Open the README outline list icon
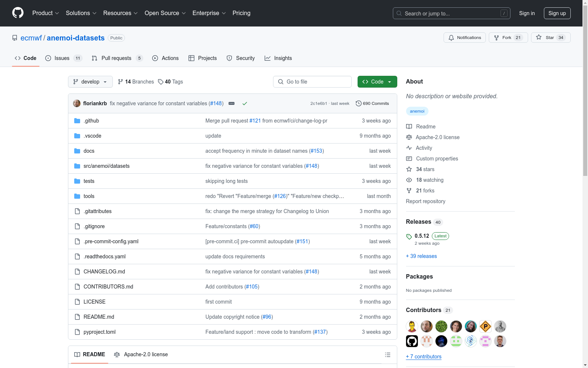Viewport: 588px width, 368px height. click(x=387, y=355)
